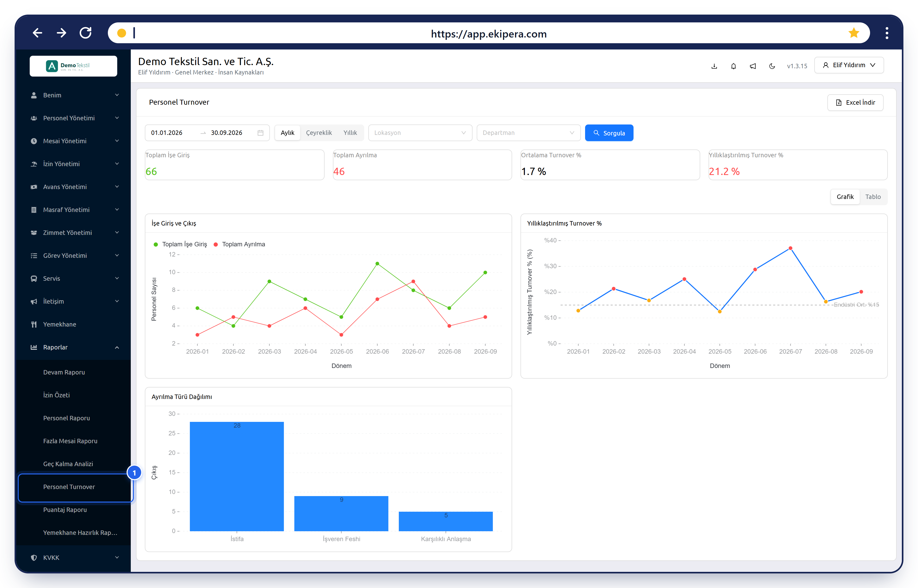
Task: Toggle Toplam İşe Giriş legend series
Action: pos(180,244)
